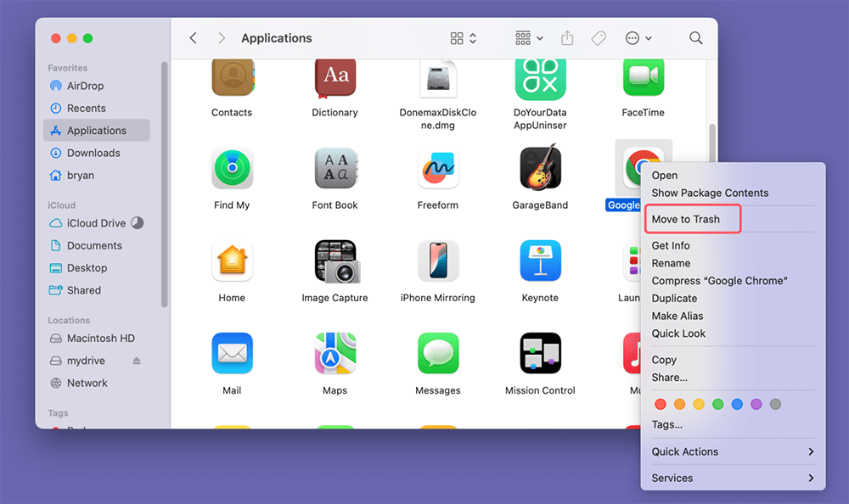Click the Tags icon in toolbar
The height and width of the screenshot is (504, 849).
coord(599,38)
